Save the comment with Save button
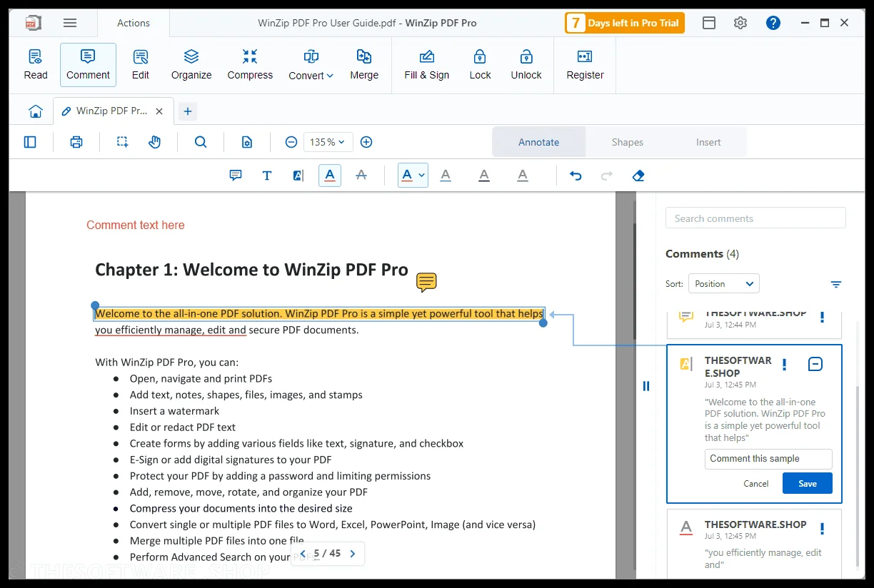Viewport: 874px width, 588px height. [x=808, y=483]
